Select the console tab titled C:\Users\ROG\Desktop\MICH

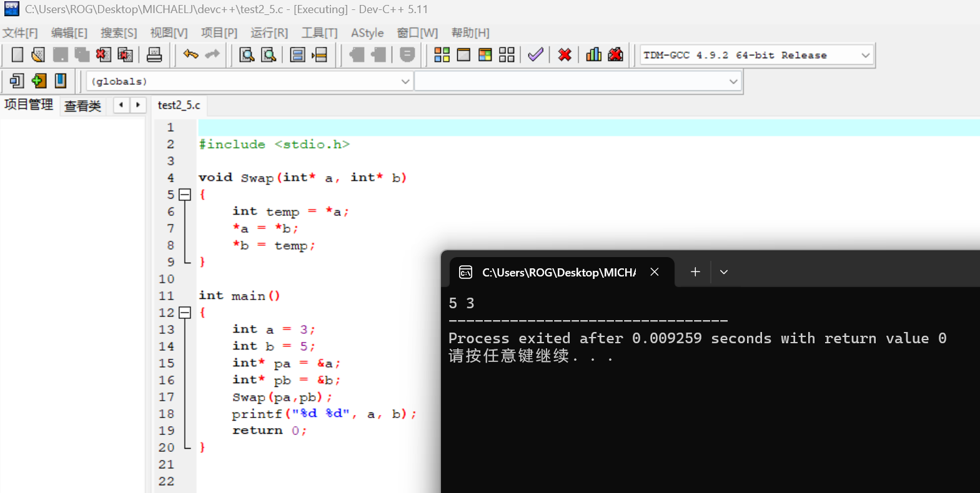point(559,272)
